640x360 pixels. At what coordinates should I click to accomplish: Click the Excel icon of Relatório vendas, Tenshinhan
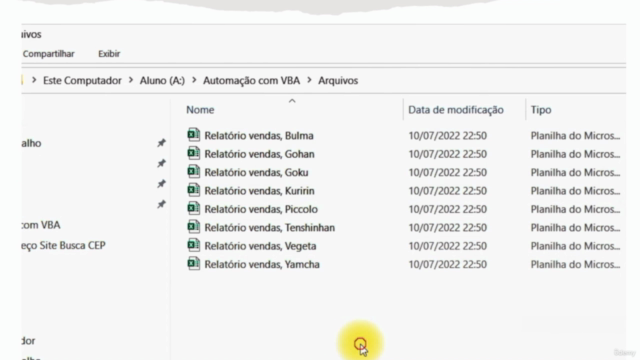(x=193, y=227)
